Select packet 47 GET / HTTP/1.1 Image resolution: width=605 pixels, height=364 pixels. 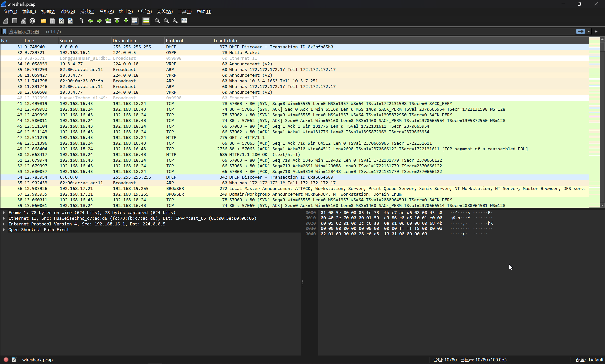(x=294, y=138)
